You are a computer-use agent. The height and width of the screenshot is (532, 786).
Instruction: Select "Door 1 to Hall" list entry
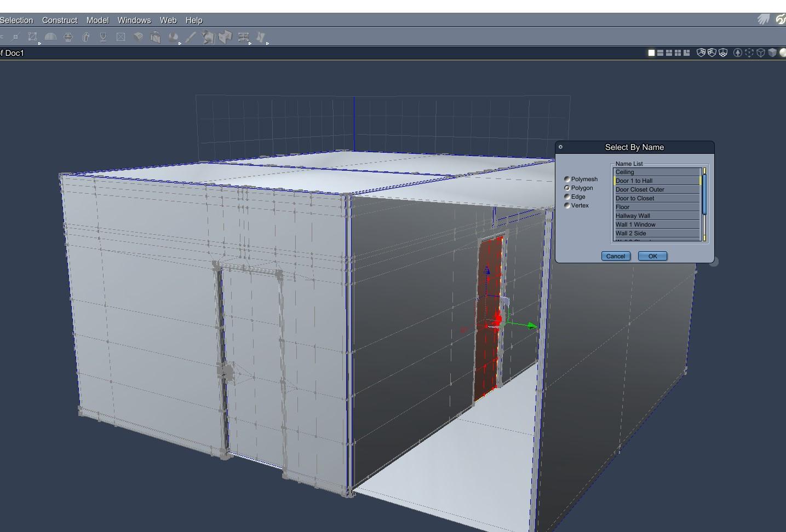[657, 181]
